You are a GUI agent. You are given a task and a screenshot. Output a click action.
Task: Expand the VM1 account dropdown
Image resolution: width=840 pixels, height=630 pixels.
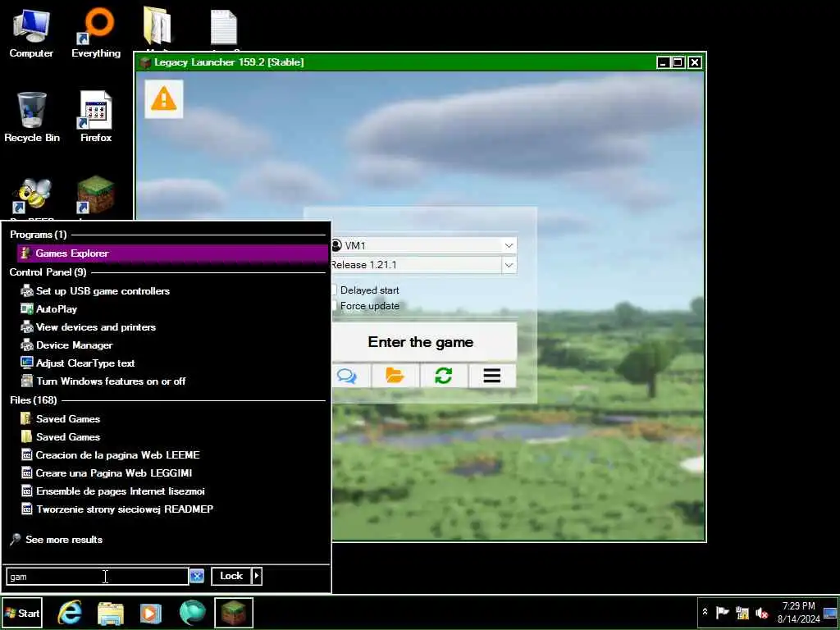tap(509, 246)
